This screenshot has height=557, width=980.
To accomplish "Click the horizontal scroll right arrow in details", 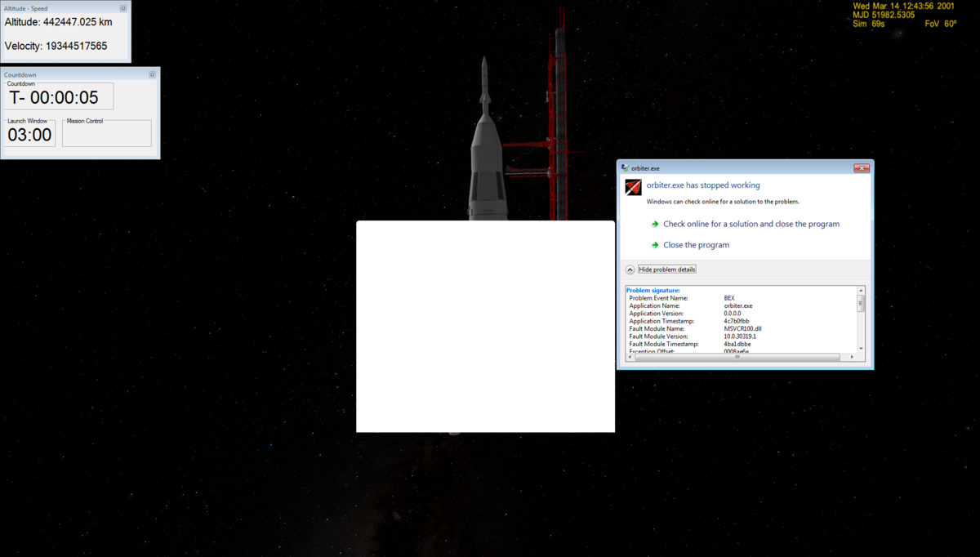I will pyautogui.click(x=852, y=357).
